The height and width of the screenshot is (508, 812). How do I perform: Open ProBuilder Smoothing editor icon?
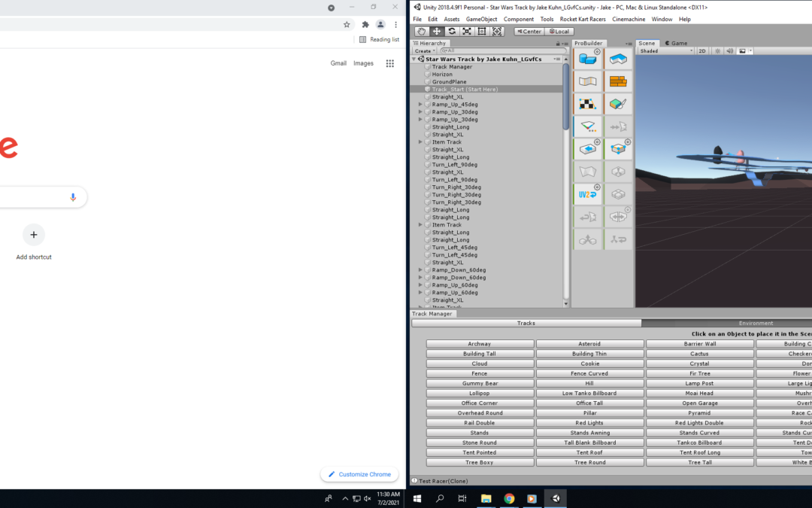[587, 81]
